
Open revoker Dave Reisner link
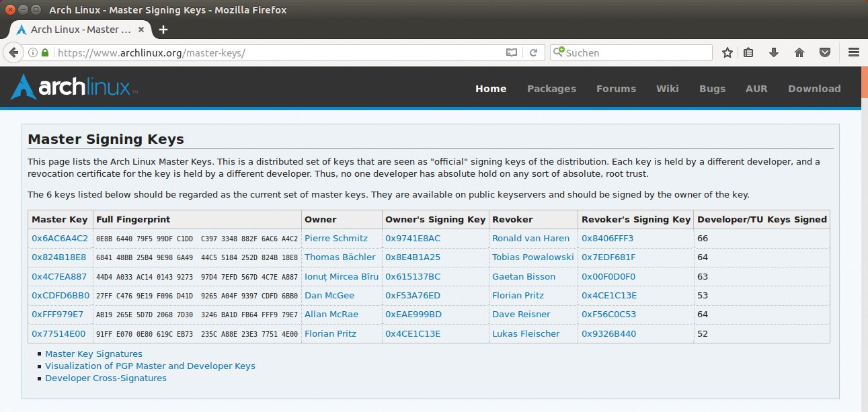(x=521, y=315)
